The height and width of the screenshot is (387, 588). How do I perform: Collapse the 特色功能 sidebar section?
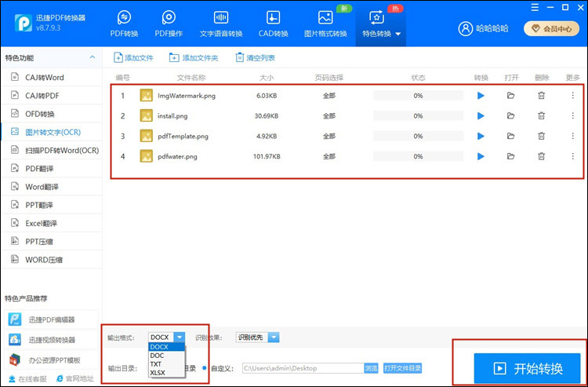pyautogui.click(x=93, y=57)
